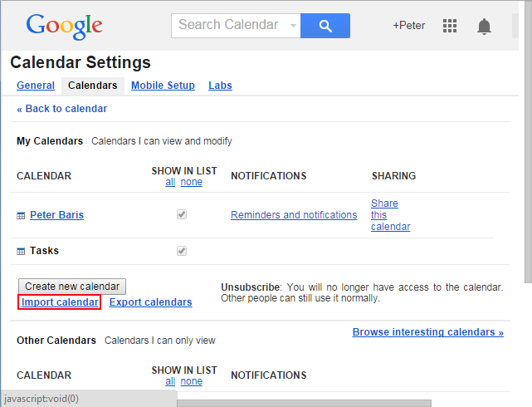Click Share this calendar link

pyautogui.click(x=391, y=215)
